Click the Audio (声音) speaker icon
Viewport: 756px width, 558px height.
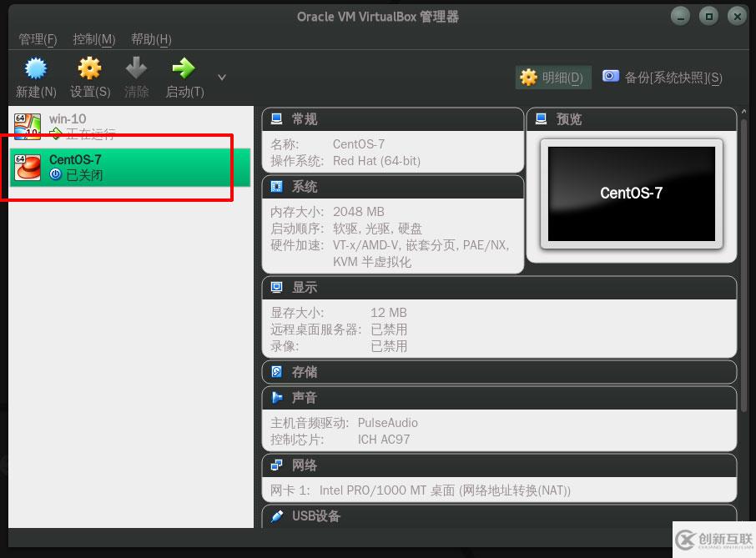(277, 398)
